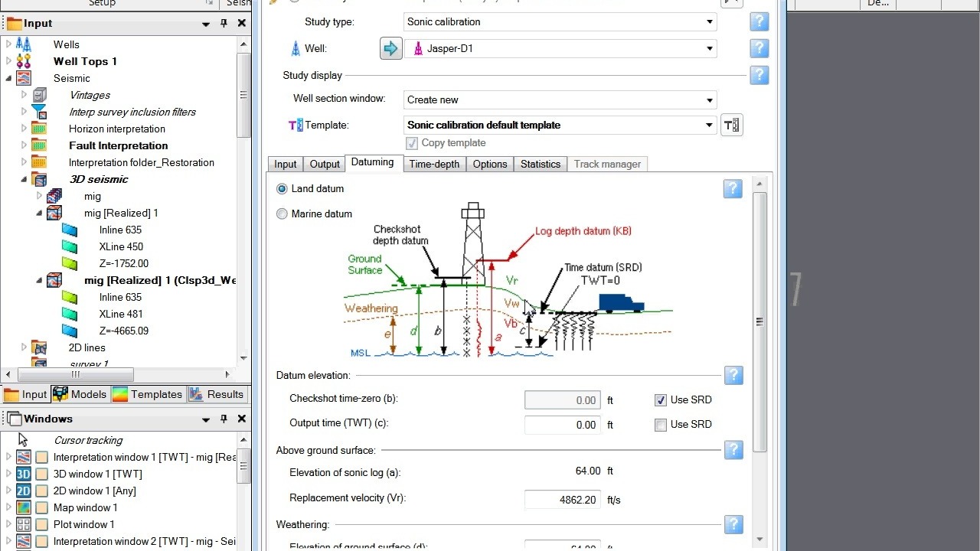Screen dimensions: 980x551
Task: Uncheck Use SRD for Checkshot time-zero
Action: pyautogui.click(x=661, y=399)
